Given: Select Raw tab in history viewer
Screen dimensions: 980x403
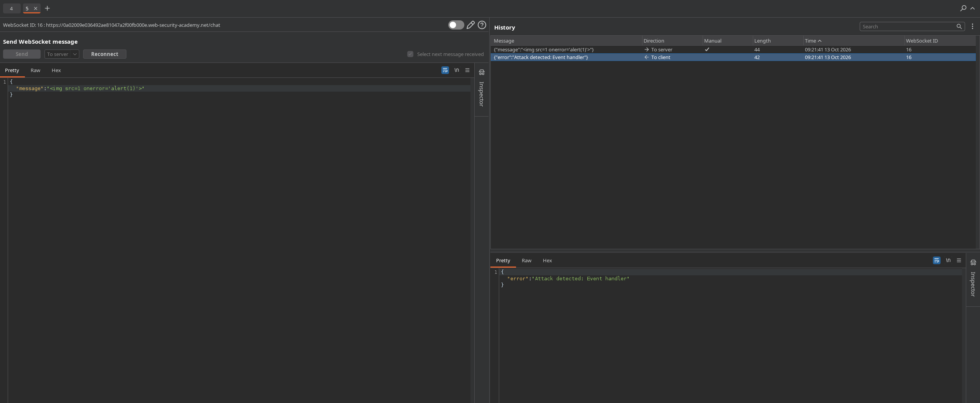Looking at the screenshot, I should 526,260.
